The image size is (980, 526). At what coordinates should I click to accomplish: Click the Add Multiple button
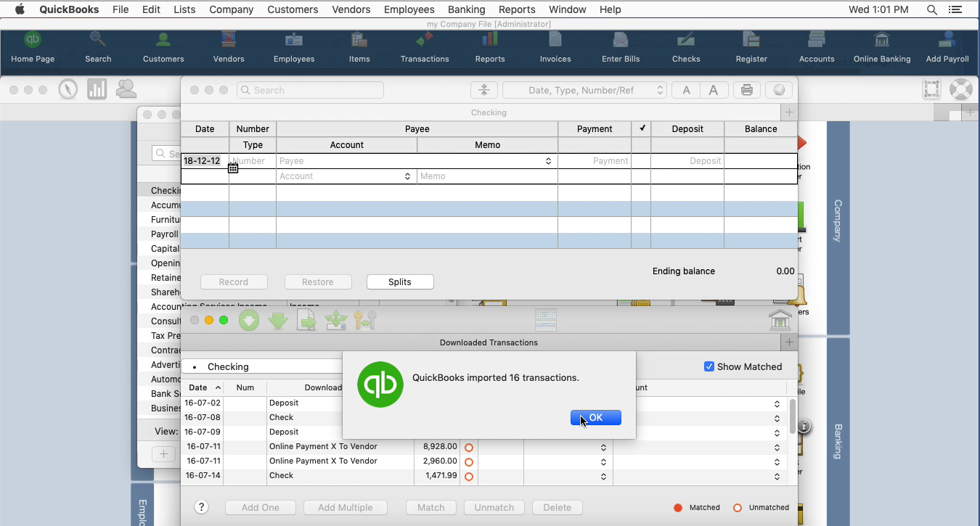point(346,508)
